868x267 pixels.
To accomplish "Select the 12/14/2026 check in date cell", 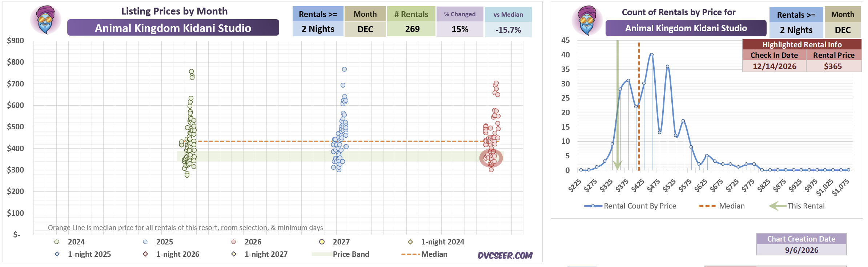I will (x=774, y=66).
